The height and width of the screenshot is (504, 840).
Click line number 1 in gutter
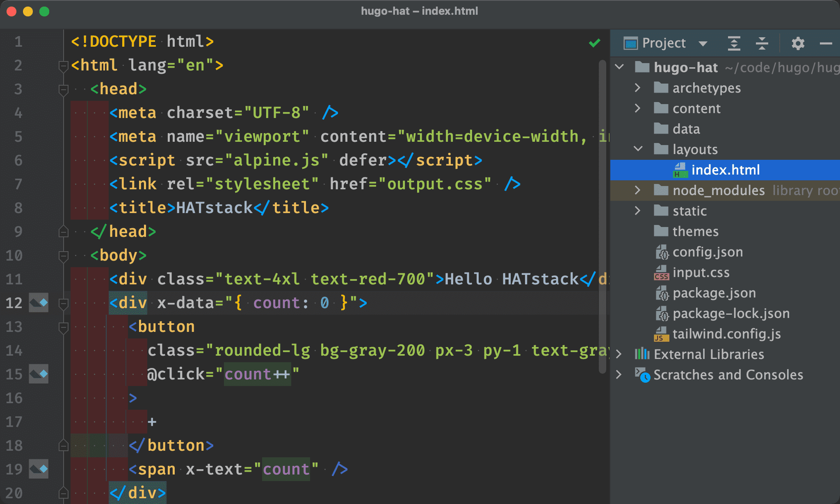coord(18,41)
